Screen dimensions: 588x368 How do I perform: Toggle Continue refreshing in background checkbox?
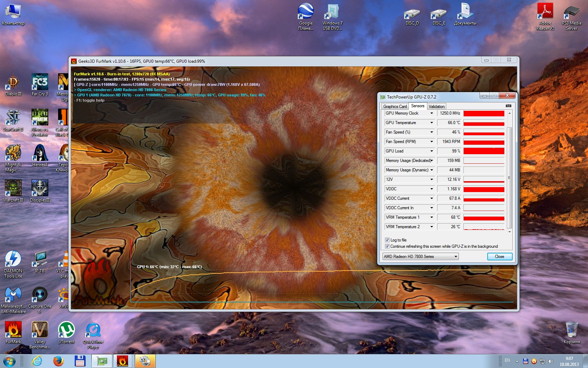[x=387, y=246]
